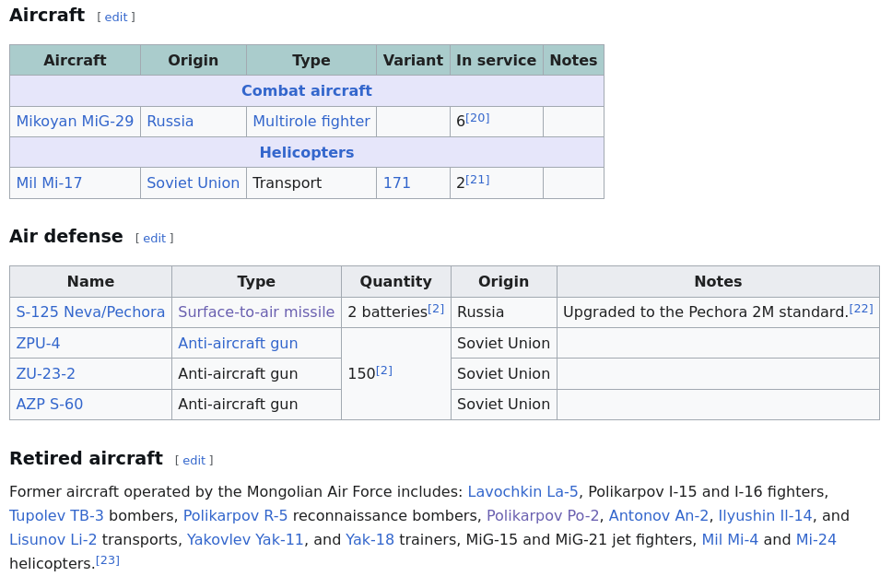Open citation 21 in Mi-17 row

(478, 180)
